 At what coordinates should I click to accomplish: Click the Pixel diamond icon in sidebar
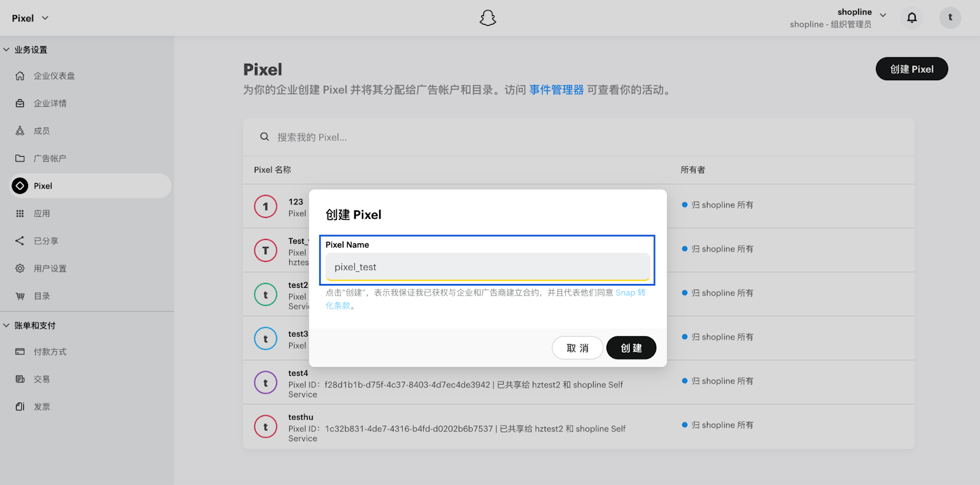20,186
